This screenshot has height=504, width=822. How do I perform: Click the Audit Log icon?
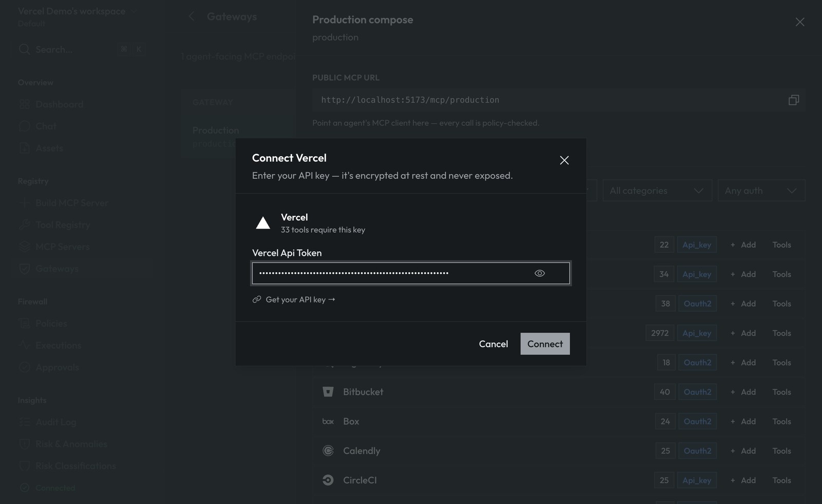pos(25,422)
